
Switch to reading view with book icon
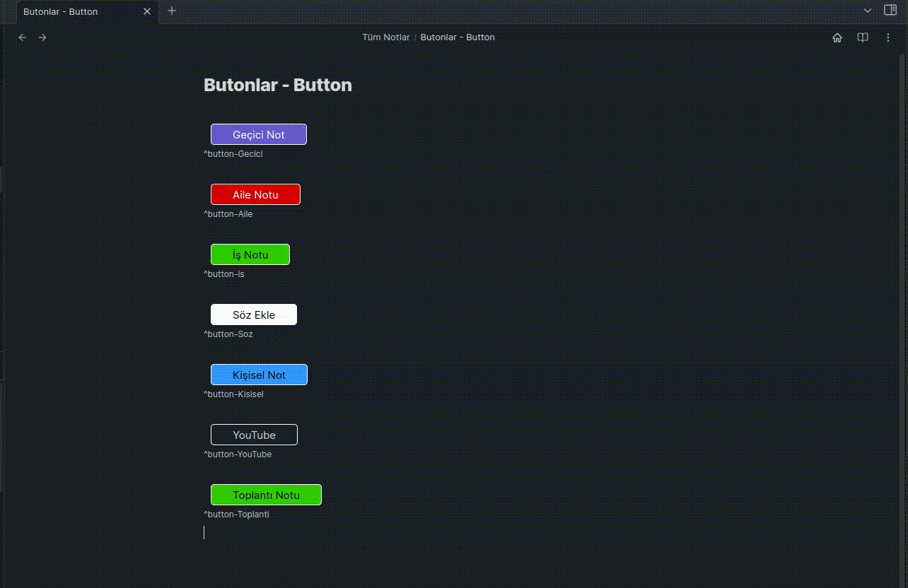863,37
